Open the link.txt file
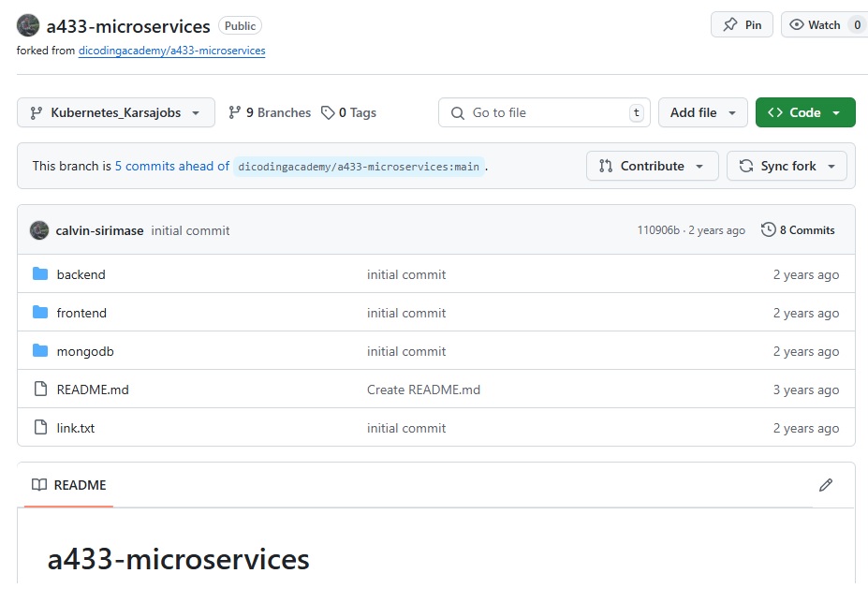Screen dimensions: 868x603 [75, 428]
